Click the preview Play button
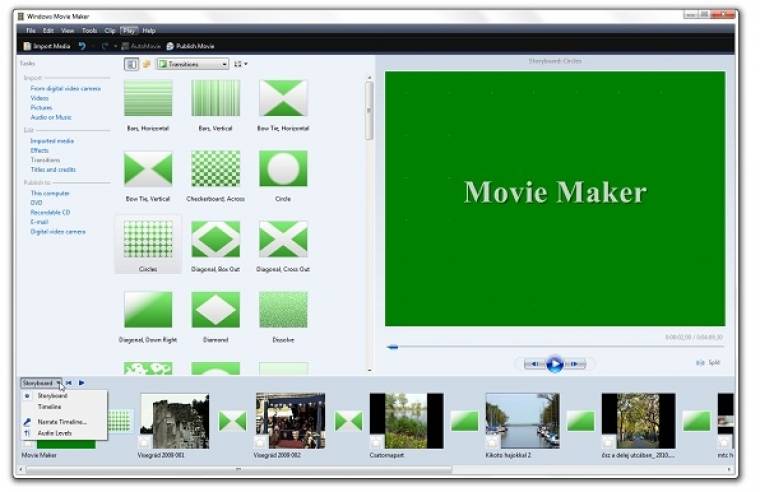Image resolution: width=760 pixels, height=492 pixels. coord(554,364)
